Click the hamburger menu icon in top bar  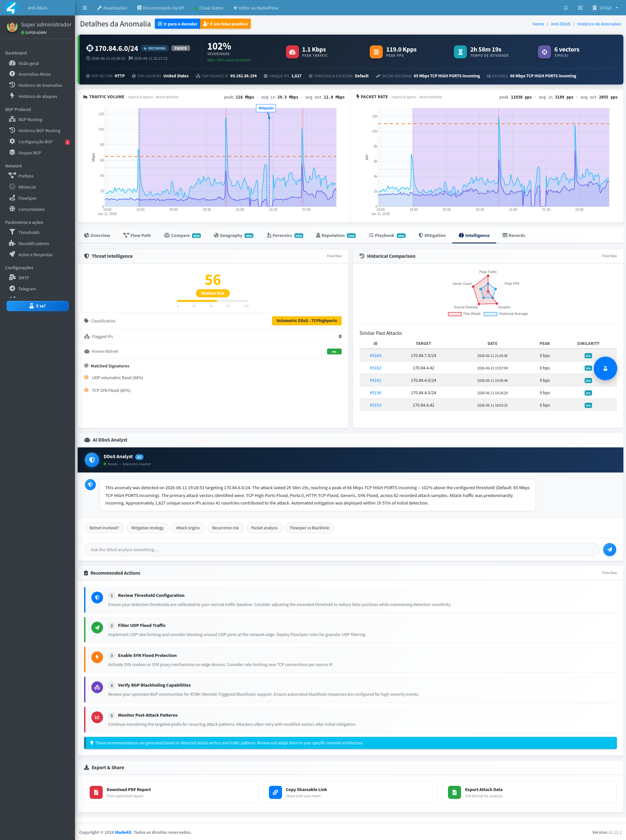click(85, 8)
